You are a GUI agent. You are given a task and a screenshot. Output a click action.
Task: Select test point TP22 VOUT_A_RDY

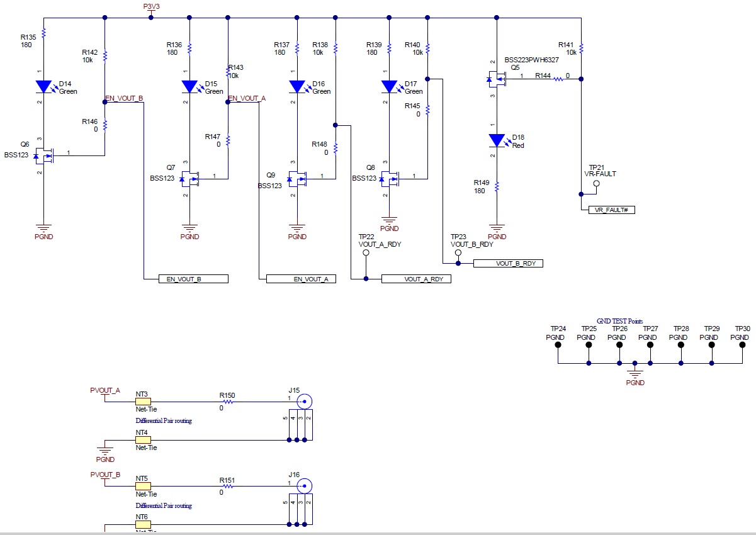pos(365,251)
